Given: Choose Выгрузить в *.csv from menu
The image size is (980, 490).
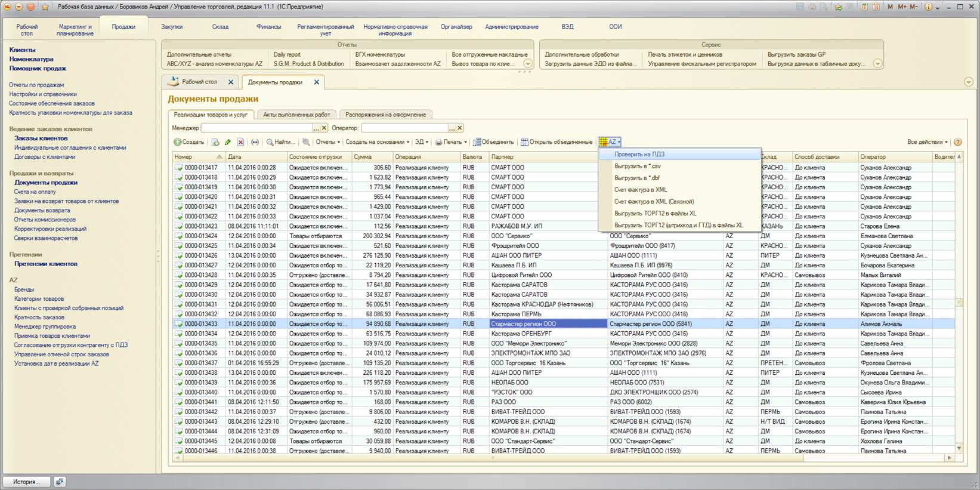Looking at the screenshot, I should pos(637,166).
